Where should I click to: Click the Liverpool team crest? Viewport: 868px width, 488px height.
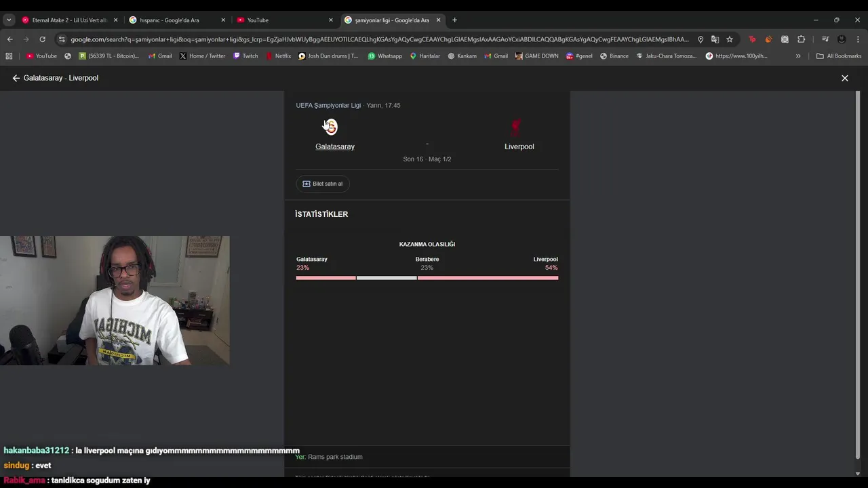pos(516,127)
